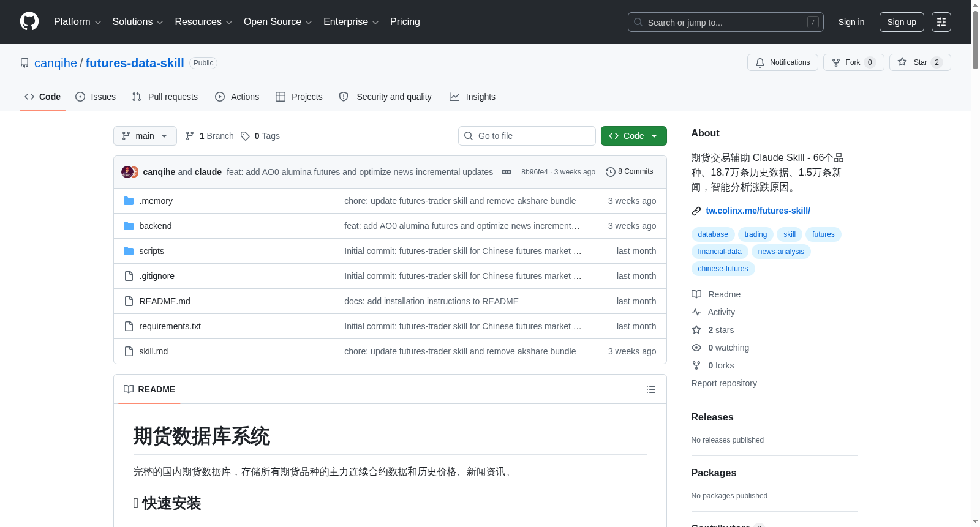Switch to the Pull requests tab

point(165,97)
